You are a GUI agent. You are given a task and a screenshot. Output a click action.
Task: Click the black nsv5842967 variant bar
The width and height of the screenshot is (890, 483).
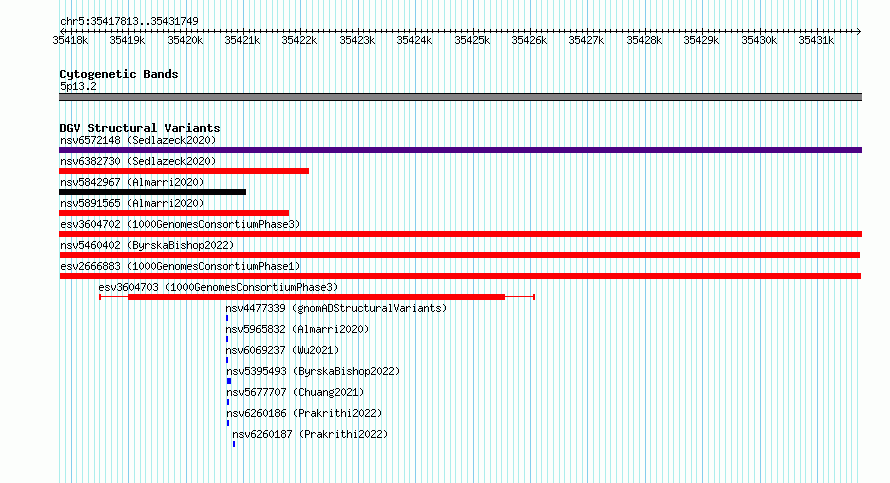pos(153,192)
